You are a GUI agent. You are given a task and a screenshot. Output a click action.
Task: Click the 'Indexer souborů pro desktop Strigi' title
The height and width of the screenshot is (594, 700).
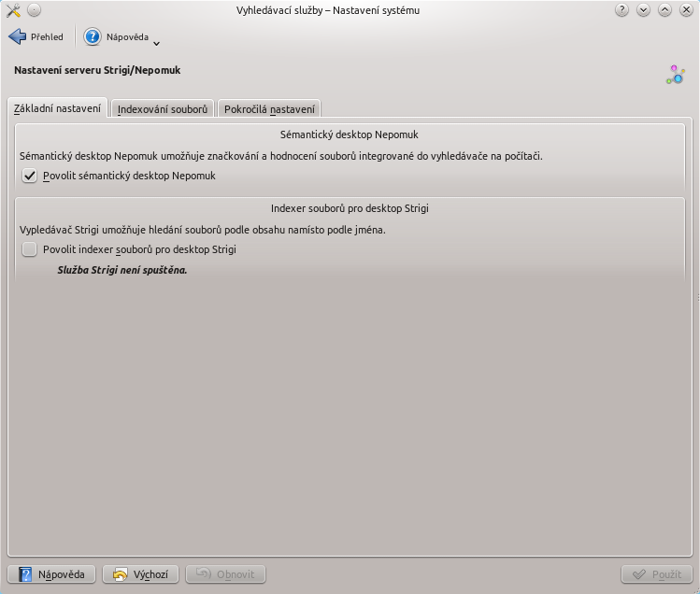350,208
